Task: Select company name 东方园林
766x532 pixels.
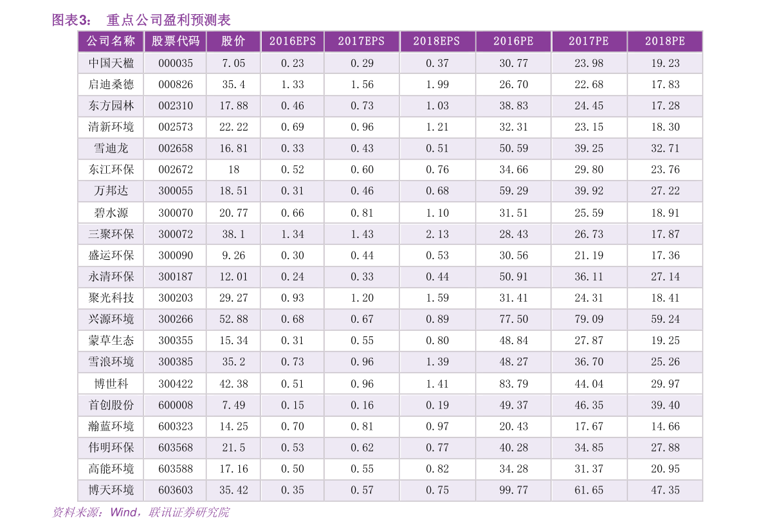Action: tap(111, 105)
